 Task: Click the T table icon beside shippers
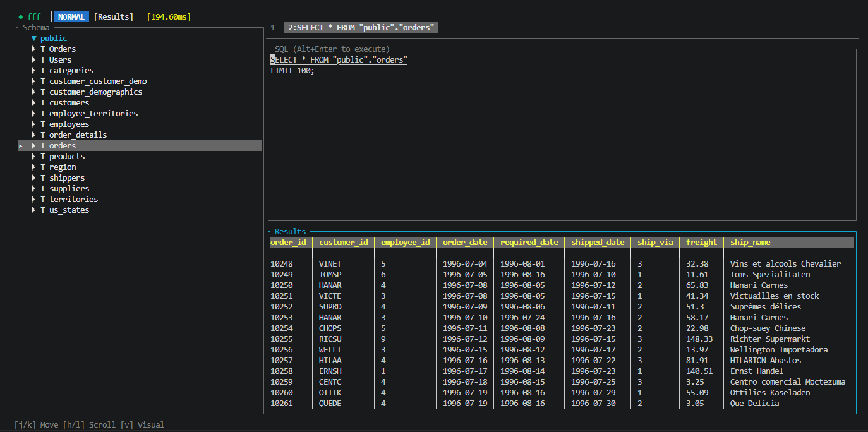43,178
